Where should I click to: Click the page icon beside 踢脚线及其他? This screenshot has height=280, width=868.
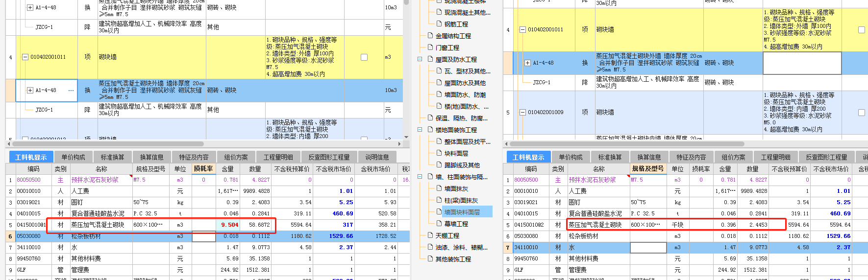(x=439, y=164)
